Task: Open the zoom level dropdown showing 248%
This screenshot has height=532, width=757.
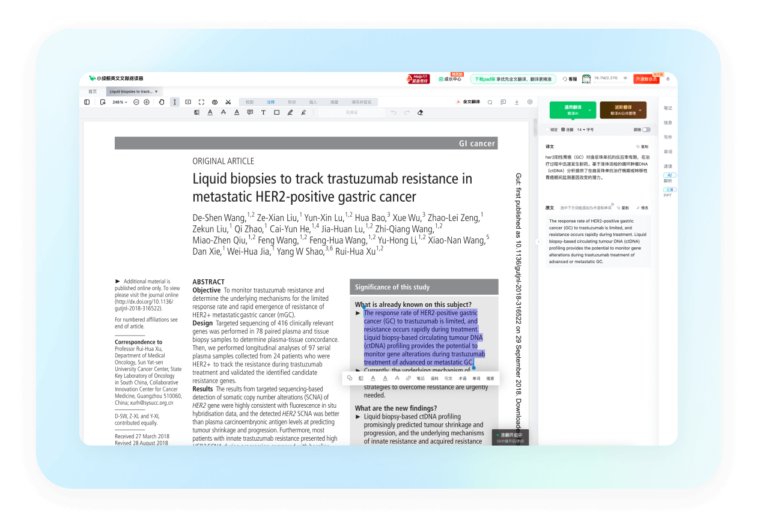Action: 120,102
